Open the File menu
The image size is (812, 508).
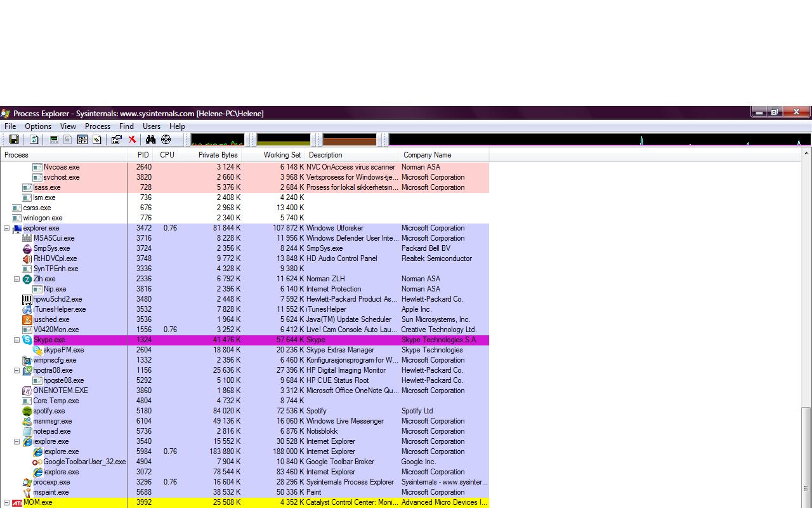pos(10,126)
